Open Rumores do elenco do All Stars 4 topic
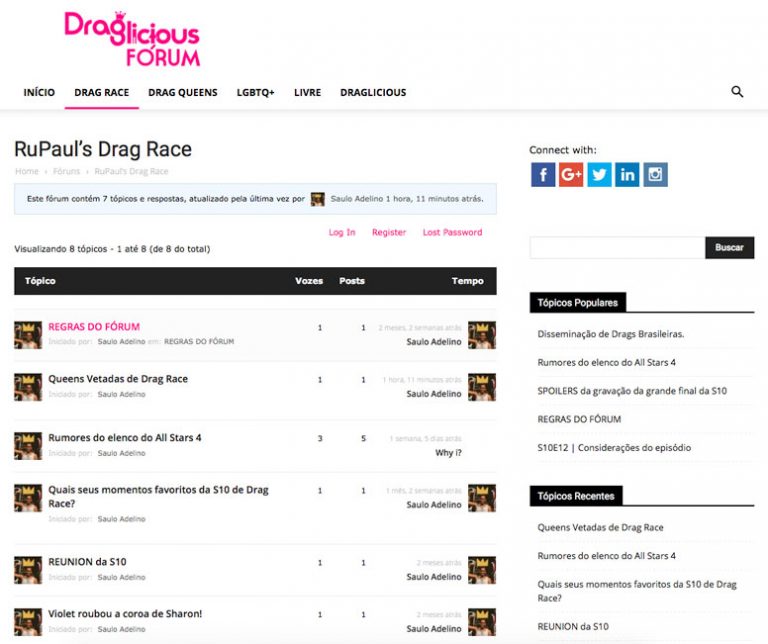 (124, 437)
